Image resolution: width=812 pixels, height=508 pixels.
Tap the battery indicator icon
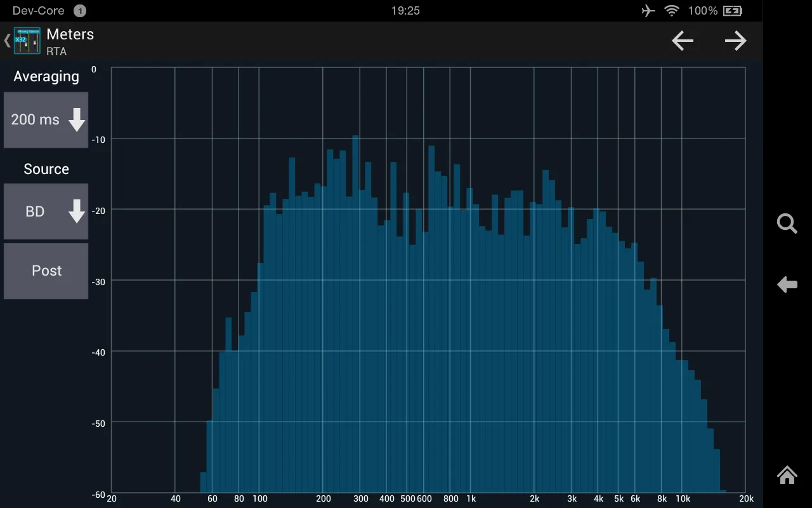pos(733,11)
